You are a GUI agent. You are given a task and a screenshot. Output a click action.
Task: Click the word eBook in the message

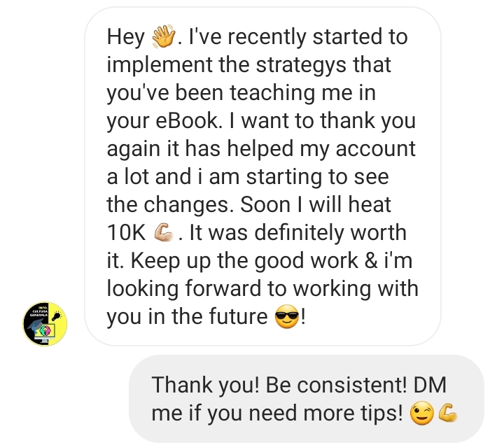point(189,121)
